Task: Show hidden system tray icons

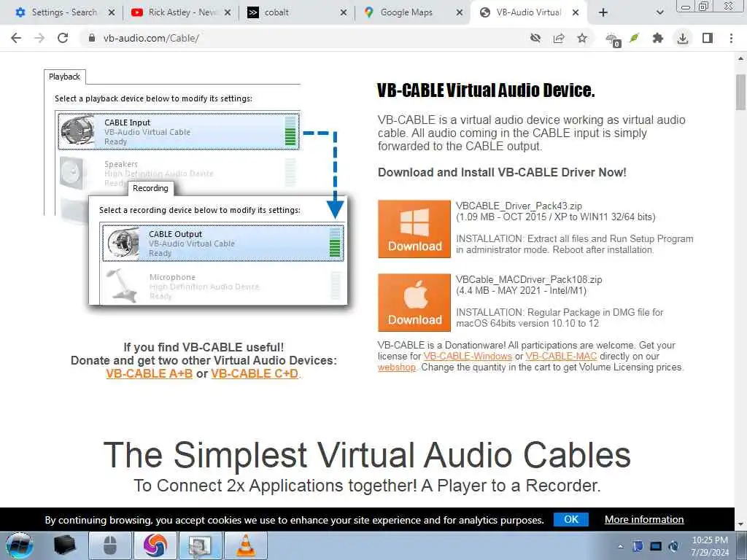Action: (620, 546)
